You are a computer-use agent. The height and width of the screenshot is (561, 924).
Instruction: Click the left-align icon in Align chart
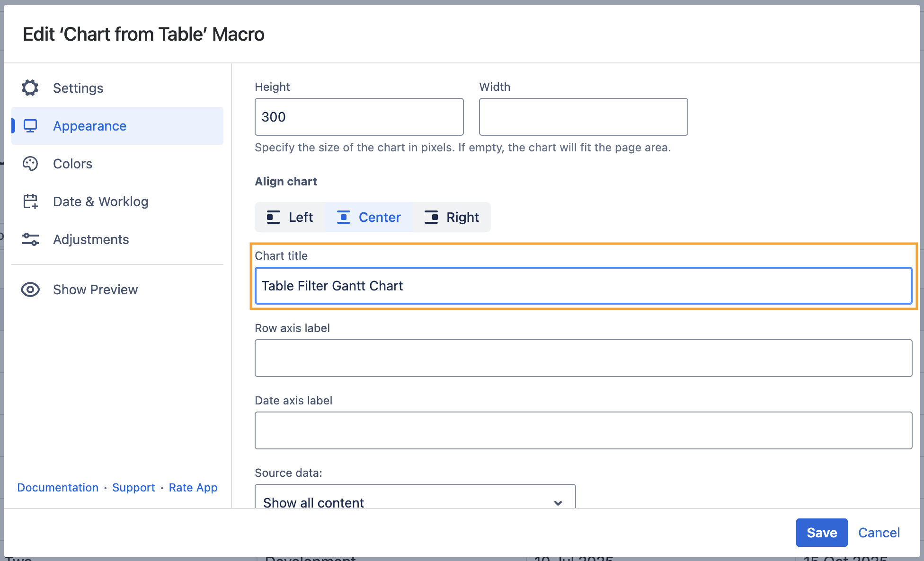tap(274, 217)
